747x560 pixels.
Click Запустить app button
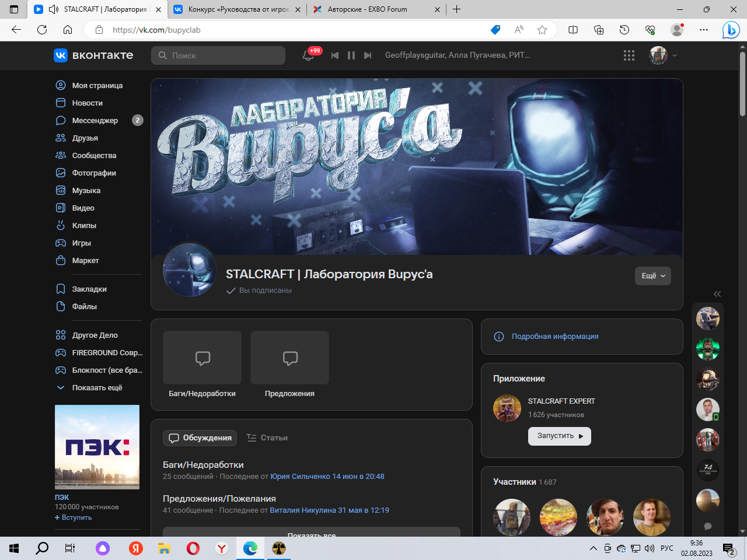(560, 436)
